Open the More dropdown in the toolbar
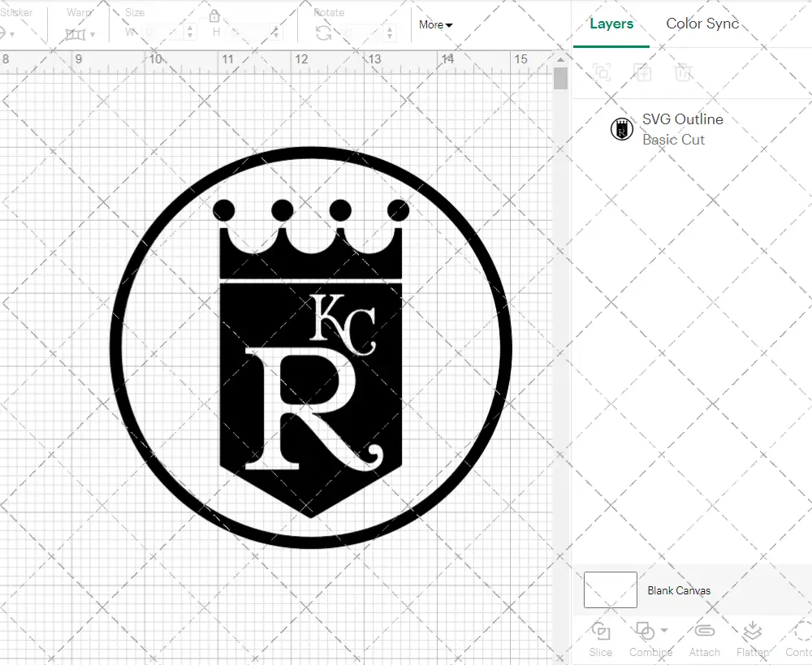812x665 pixels. pos(435,25)
